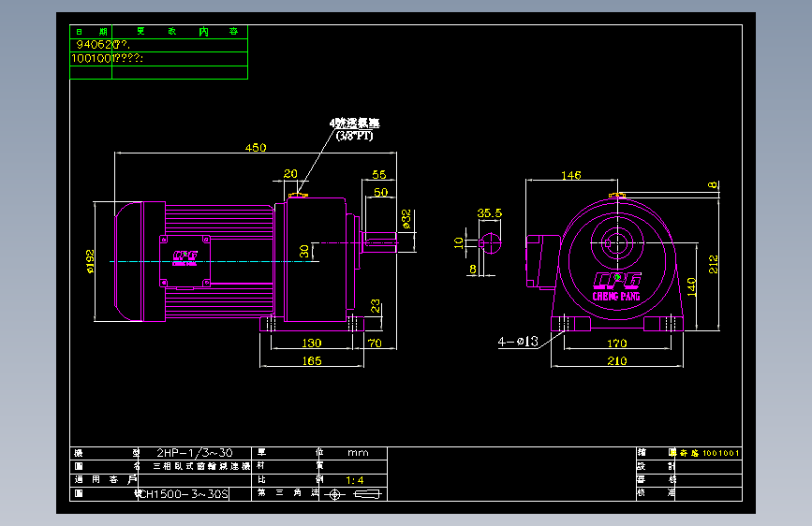The height and width of the screenshot is (526, 812).
Task: Select the vent plug on gearbox top in side view
Action: click(298, 196)
